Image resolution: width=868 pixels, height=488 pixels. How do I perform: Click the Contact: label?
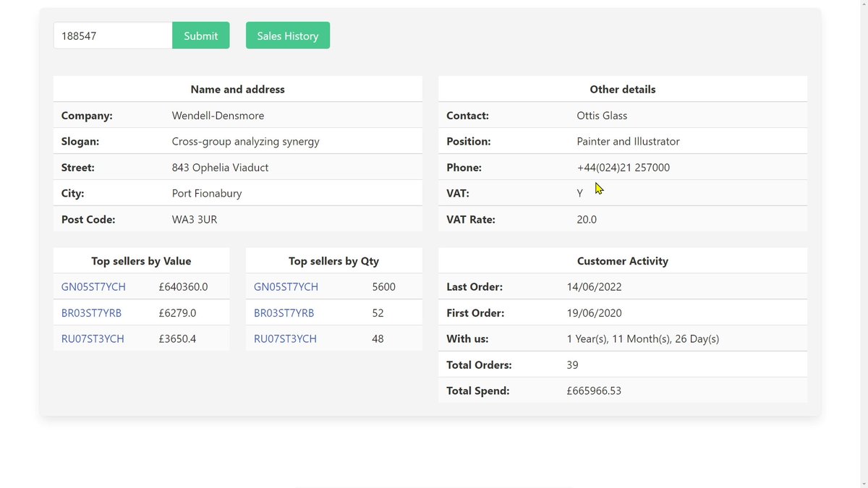click(x=468, y=116)
